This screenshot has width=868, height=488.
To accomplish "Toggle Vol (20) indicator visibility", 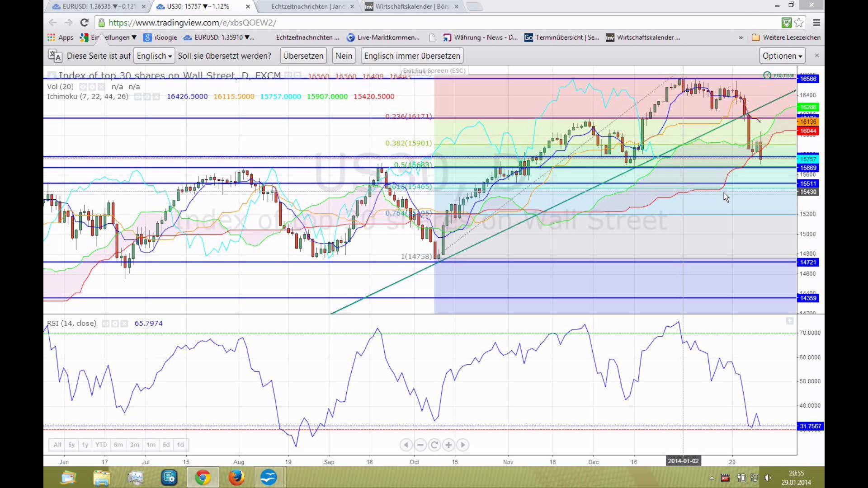I will pyautogui.click(x=83, y=87).
